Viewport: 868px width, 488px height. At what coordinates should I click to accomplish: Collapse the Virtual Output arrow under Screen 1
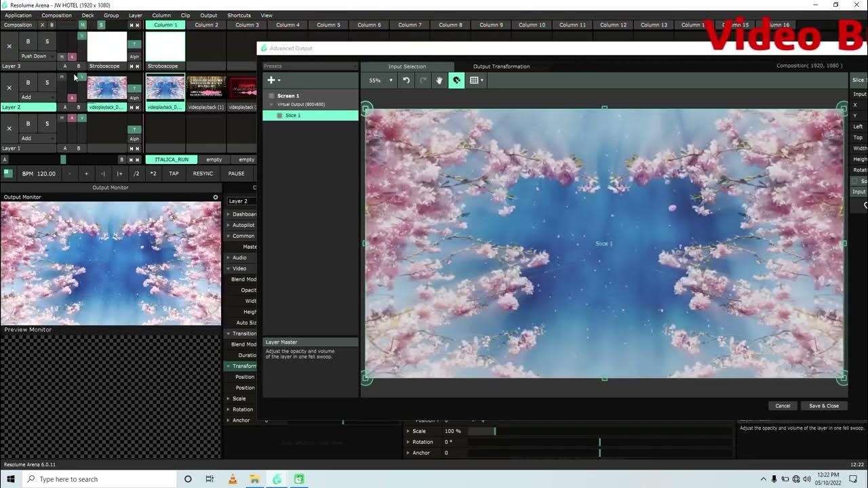click(272, 104)
